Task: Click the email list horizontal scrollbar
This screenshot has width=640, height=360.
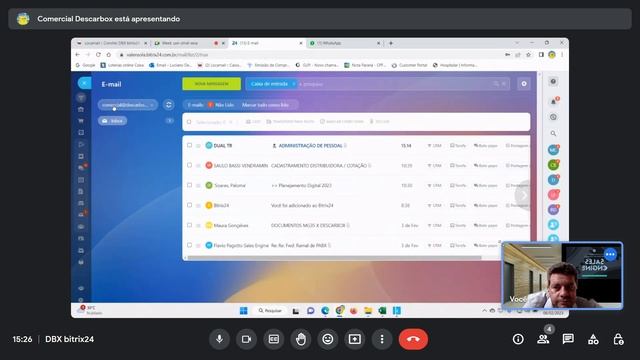Action: [334, 258]
